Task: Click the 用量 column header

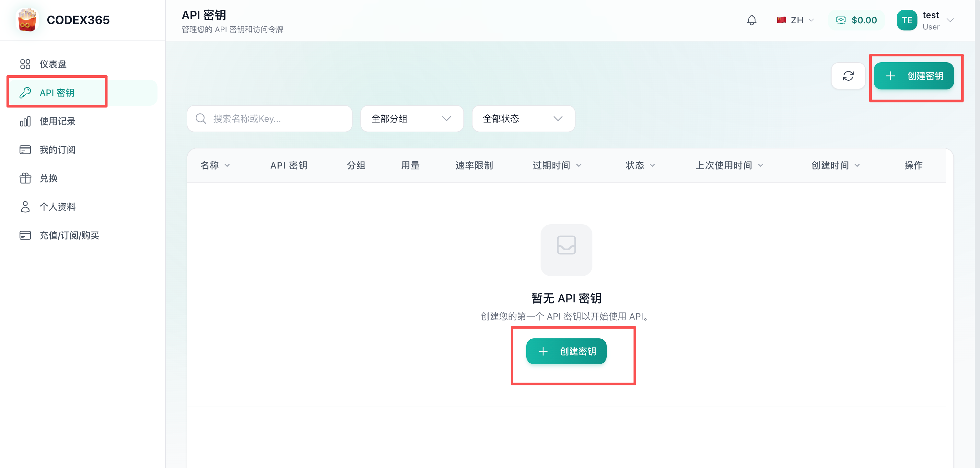Action: [411, 165]
